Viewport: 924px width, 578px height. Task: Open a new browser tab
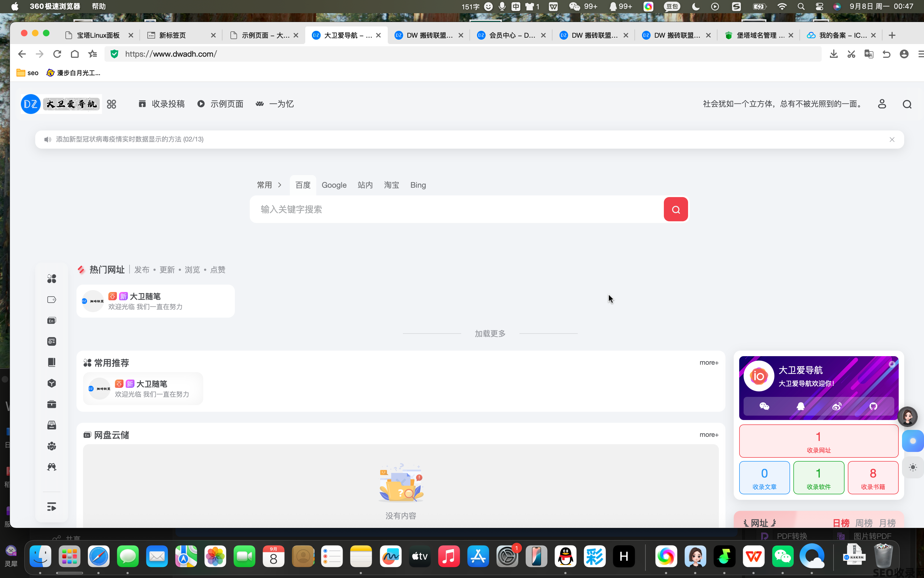pos(892,35)
